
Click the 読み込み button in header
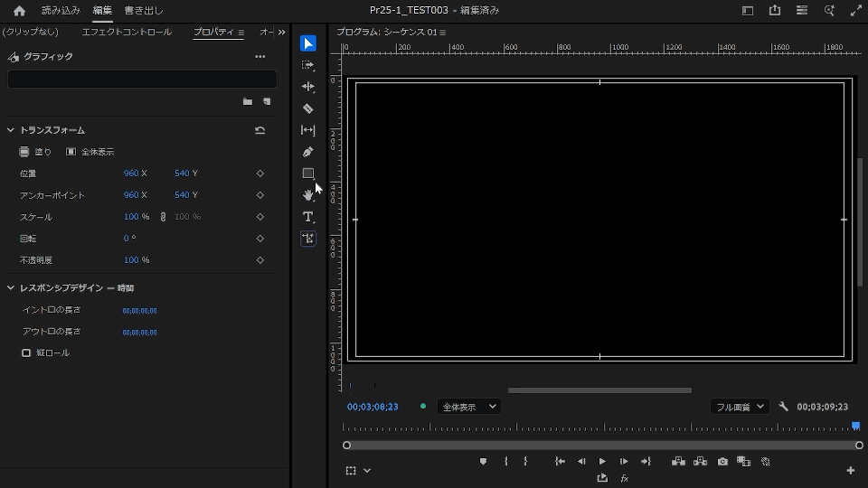coord(61,11)
